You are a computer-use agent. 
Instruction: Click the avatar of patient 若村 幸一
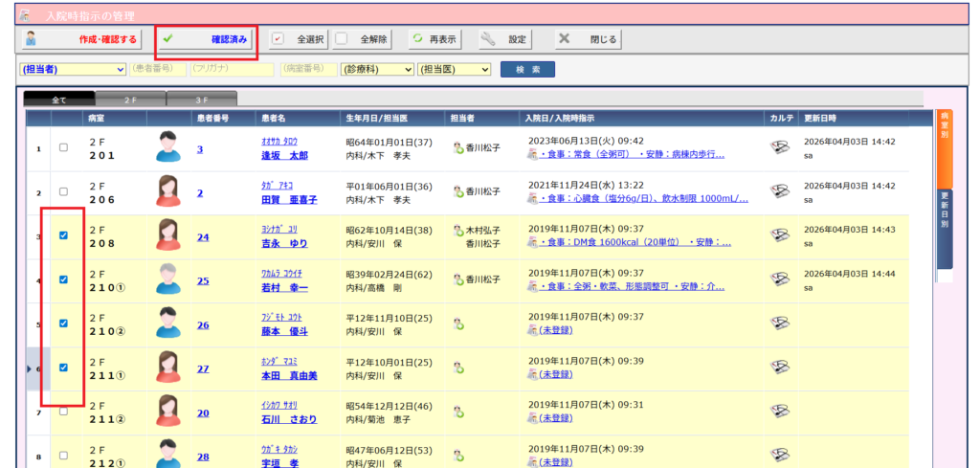168,280
